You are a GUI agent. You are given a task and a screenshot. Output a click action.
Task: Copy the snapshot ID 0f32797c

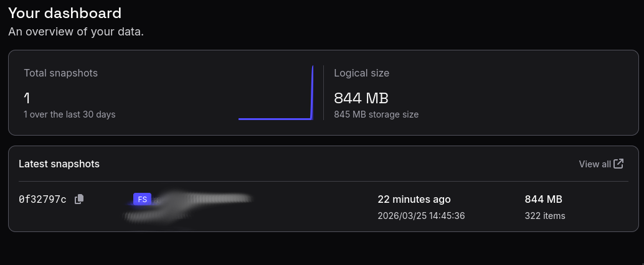79,199
